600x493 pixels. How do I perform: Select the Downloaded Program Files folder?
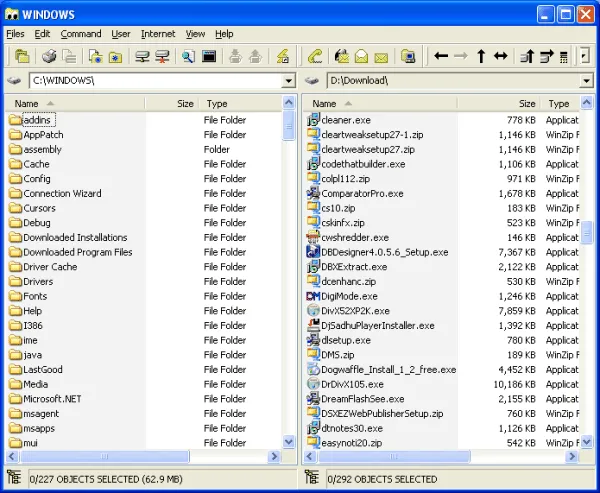78,252
